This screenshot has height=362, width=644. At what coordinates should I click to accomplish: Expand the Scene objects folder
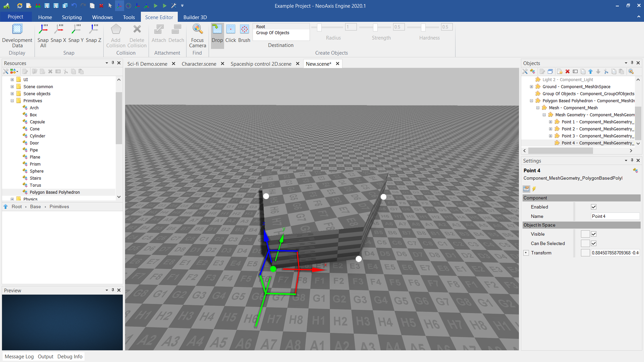(12, 94)
